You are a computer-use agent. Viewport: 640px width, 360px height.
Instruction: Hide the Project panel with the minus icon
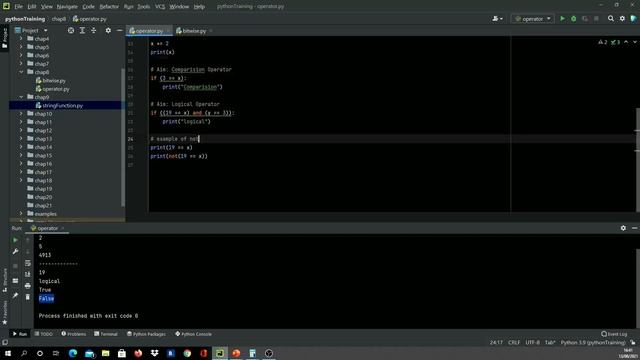[120, 31]
